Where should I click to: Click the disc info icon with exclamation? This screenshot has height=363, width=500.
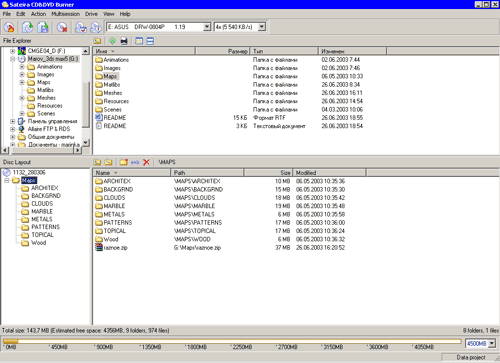(96, 27)
